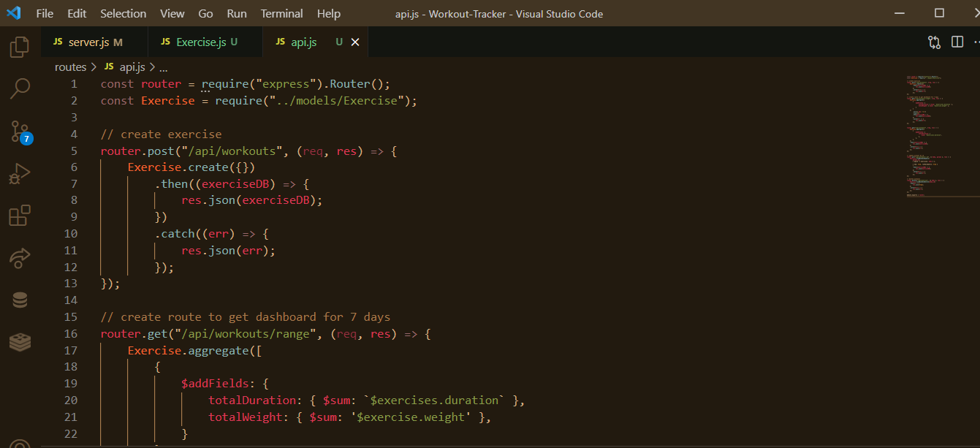Open the Selection menu
This screenshot has width=980, height=448.
pos(124,13)
